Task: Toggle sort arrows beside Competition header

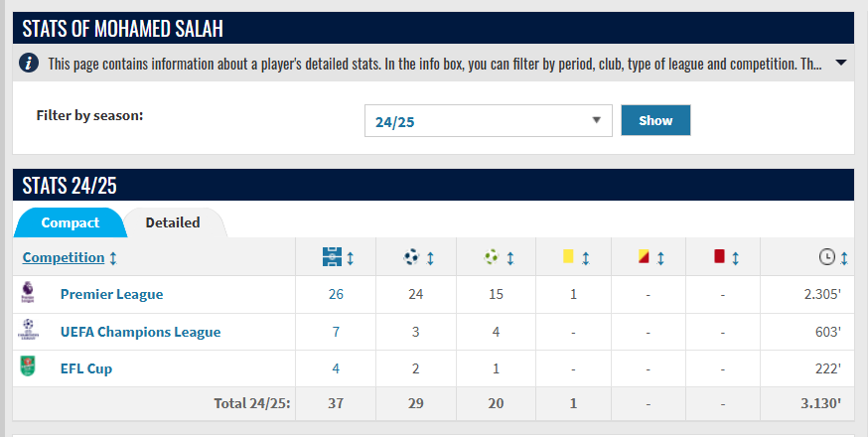Action: 113,258
